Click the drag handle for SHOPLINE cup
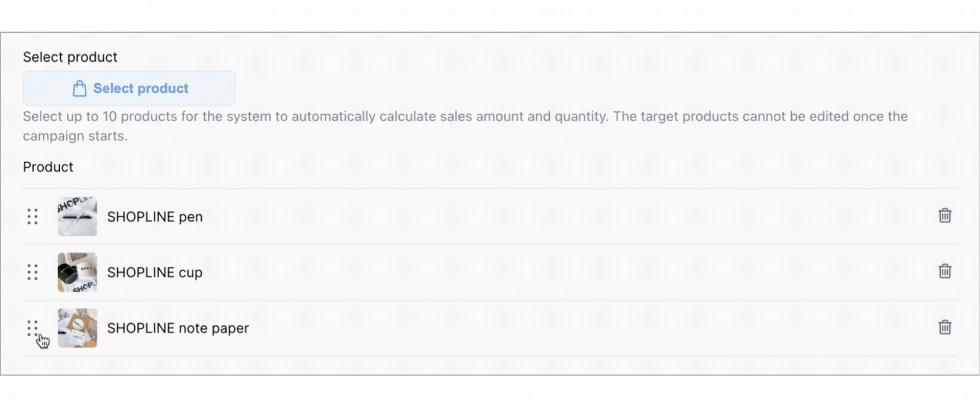This screenshot has height=408, width=980. click(33, 272)
